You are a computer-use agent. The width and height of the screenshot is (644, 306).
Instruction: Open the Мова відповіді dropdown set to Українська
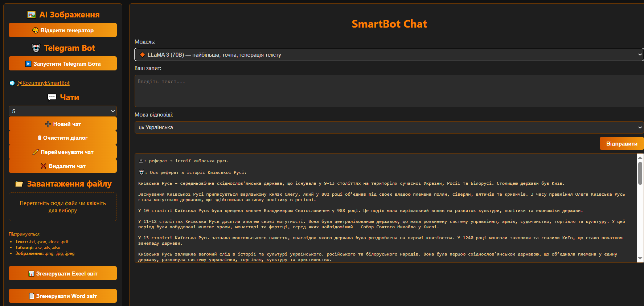tap(389, 127)
